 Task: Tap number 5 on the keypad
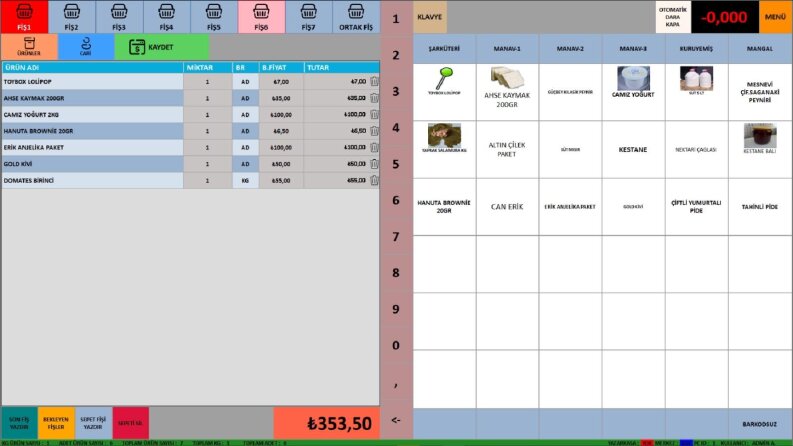click(x=396, y=164)
